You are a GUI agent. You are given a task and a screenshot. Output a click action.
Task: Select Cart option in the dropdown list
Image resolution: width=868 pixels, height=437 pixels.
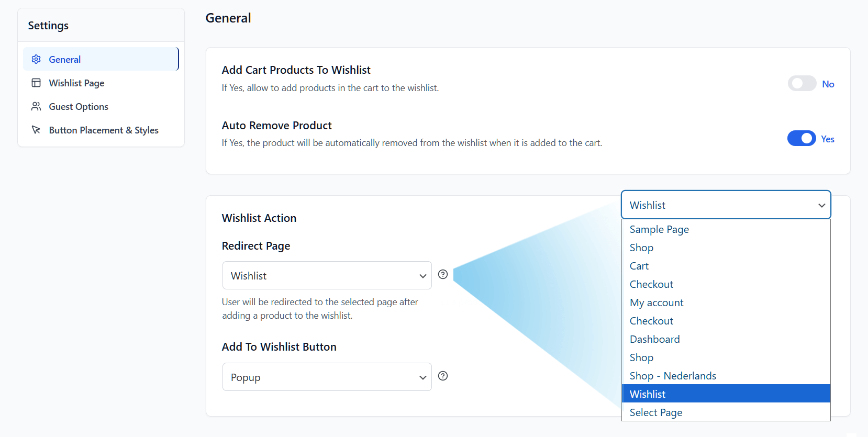coord(639,266)
